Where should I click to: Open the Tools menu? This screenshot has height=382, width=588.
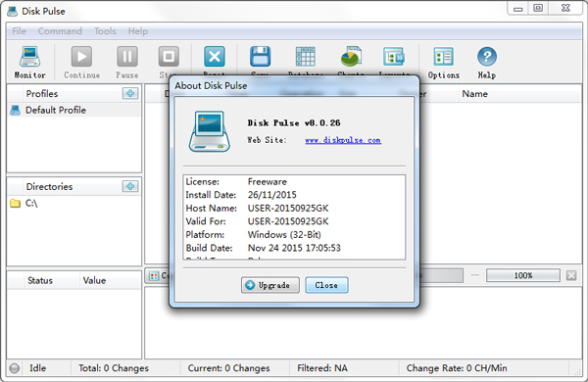tap(105, 31)
